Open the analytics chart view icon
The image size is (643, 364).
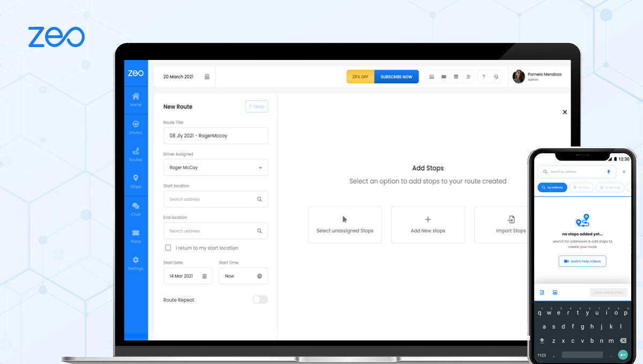[431, 77]
